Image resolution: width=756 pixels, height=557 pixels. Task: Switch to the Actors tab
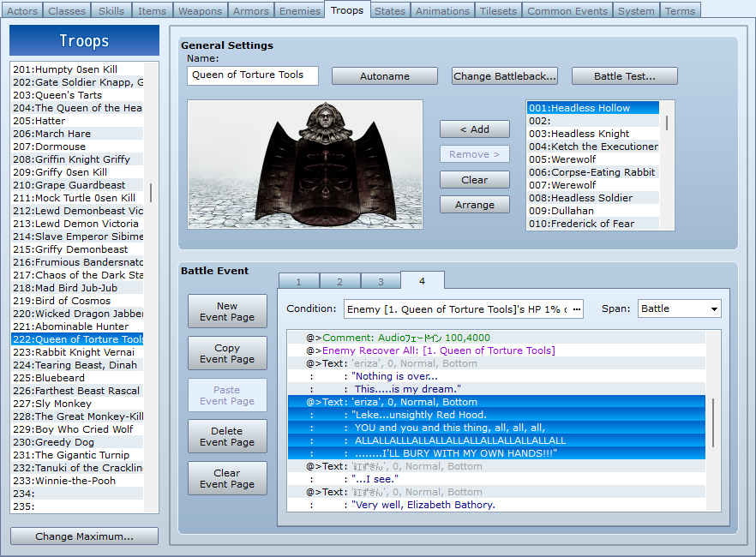pyautogui.click(x=22, y=10)
